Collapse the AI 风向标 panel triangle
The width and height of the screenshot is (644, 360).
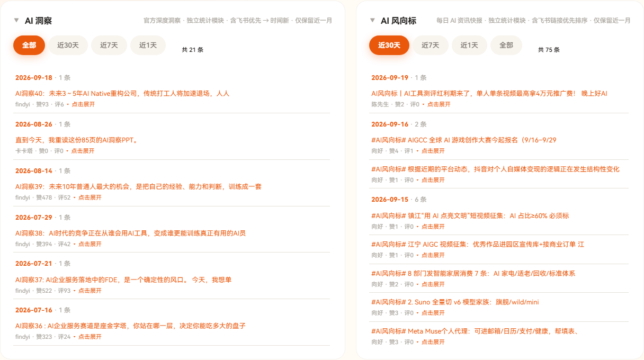(373, 21)
